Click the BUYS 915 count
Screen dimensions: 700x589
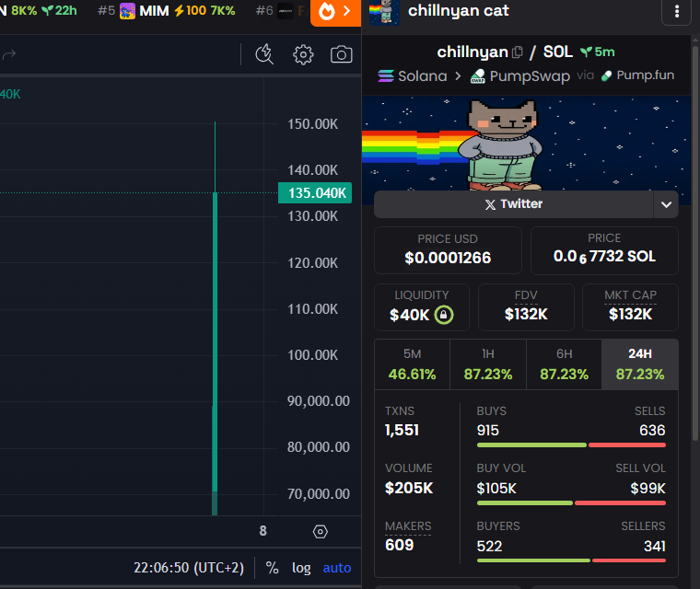pos(487,431)
